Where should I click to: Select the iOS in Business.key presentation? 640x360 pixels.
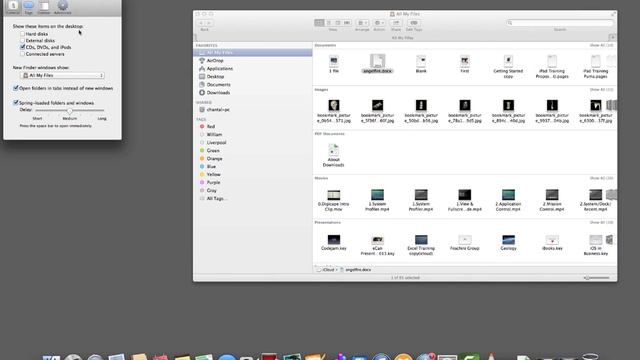click(596, 245)
